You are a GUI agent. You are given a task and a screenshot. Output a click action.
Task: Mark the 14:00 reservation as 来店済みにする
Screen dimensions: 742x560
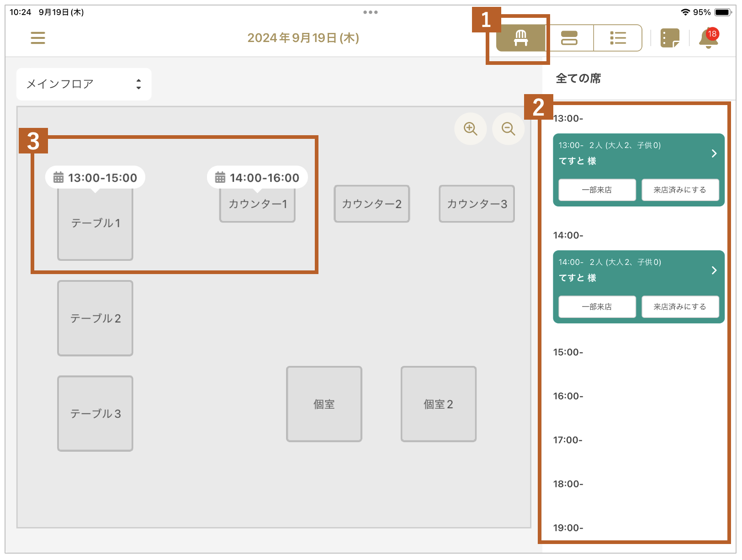[680, 307]
